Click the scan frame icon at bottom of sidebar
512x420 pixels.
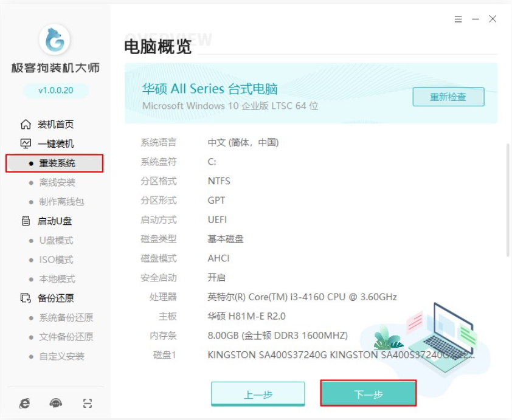[x=87, y=404]
